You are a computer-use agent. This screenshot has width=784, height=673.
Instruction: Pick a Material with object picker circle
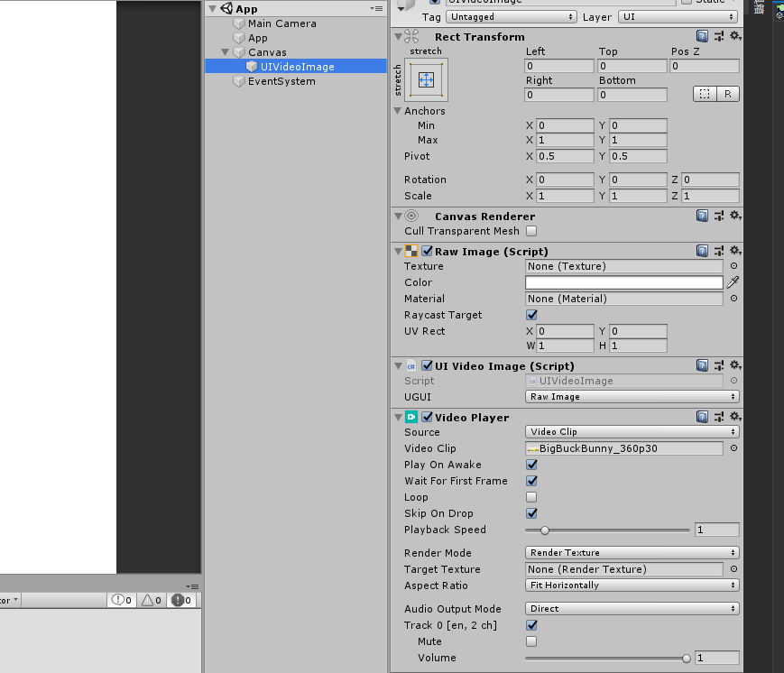(733, 299)
